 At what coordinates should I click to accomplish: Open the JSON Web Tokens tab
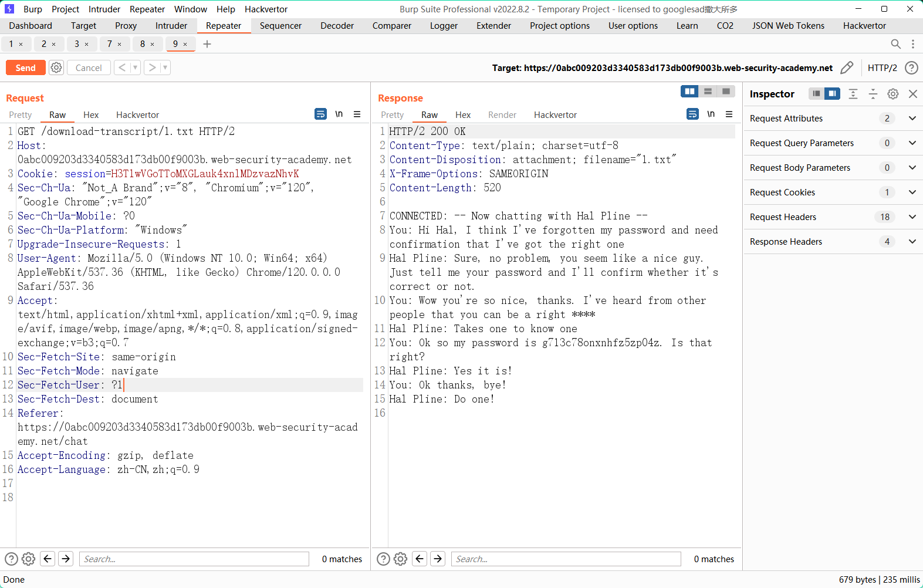coord(788,26)
